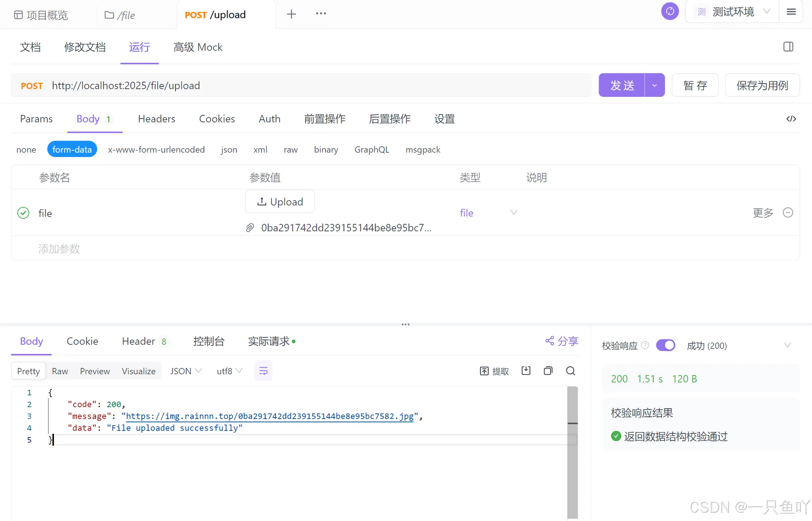
Task: Open the uploaded image URL link
Action: [270, 416]
